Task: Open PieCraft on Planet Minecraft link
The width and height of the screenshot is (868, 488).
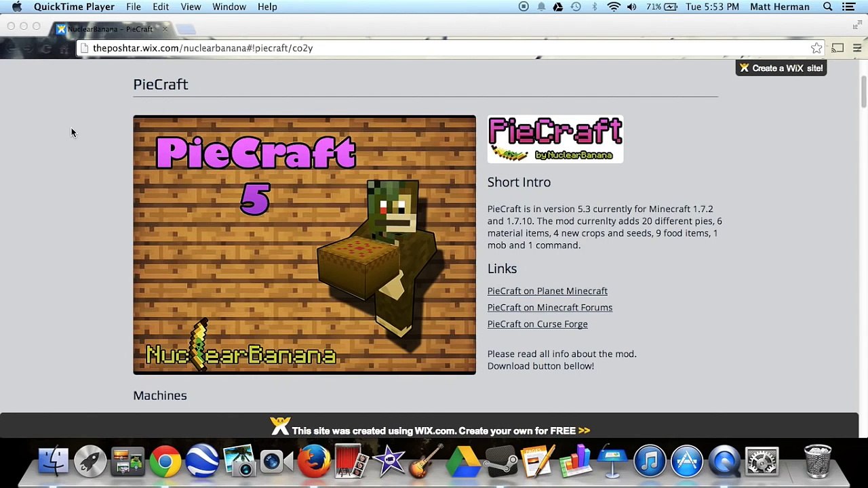Action: [x=547, y=291]
